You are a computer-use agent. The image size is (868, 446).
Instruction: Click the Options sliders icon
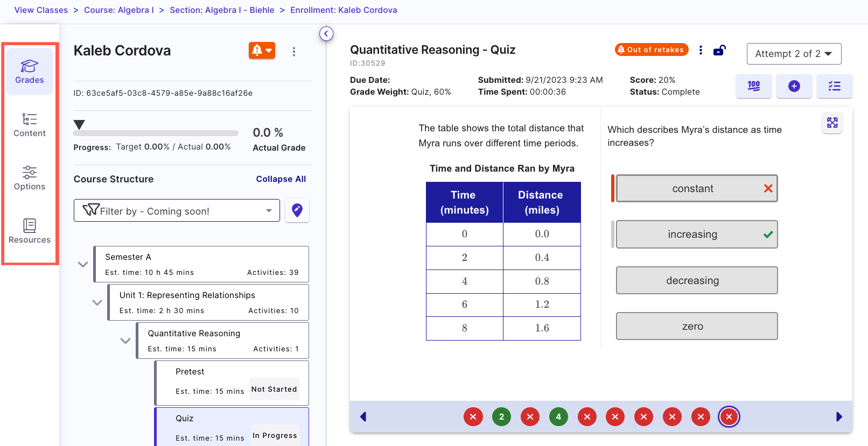(x=30, y=172)
